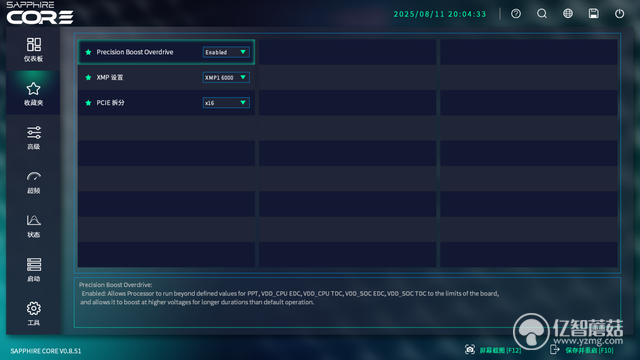Click the help question mark icon
Image resolution: width=640 pixels, height=360 pixels.
[x=516, y=13]
